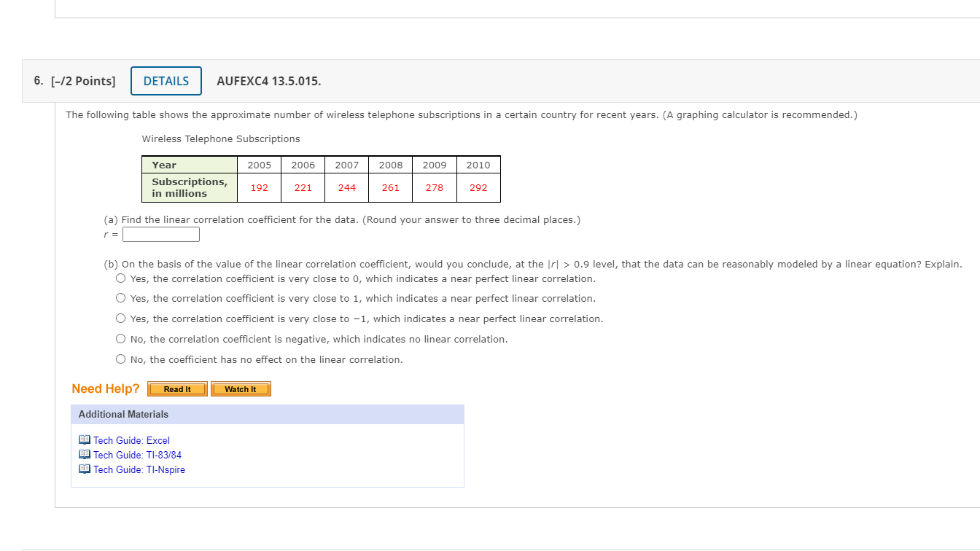Click the Need Help? label

(104, 388)
